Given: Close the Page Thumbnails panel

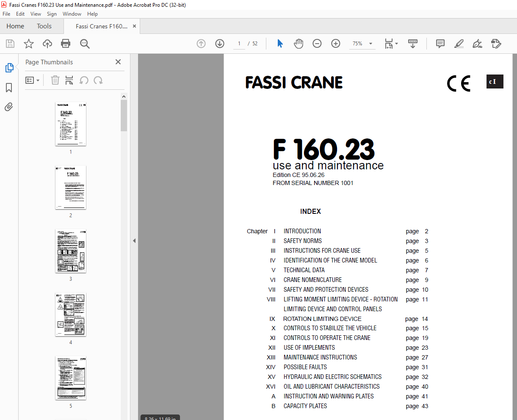Looking at the screenshot, I should [x=118, y=62].
